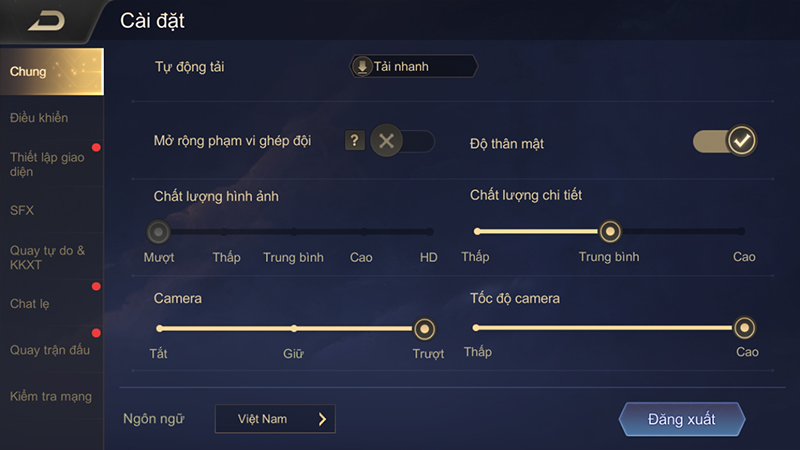Switch to Thiết lập giao diện tab
Image resolution: width=800 pixels, height=450 pixels.
[x=47, y=164]
